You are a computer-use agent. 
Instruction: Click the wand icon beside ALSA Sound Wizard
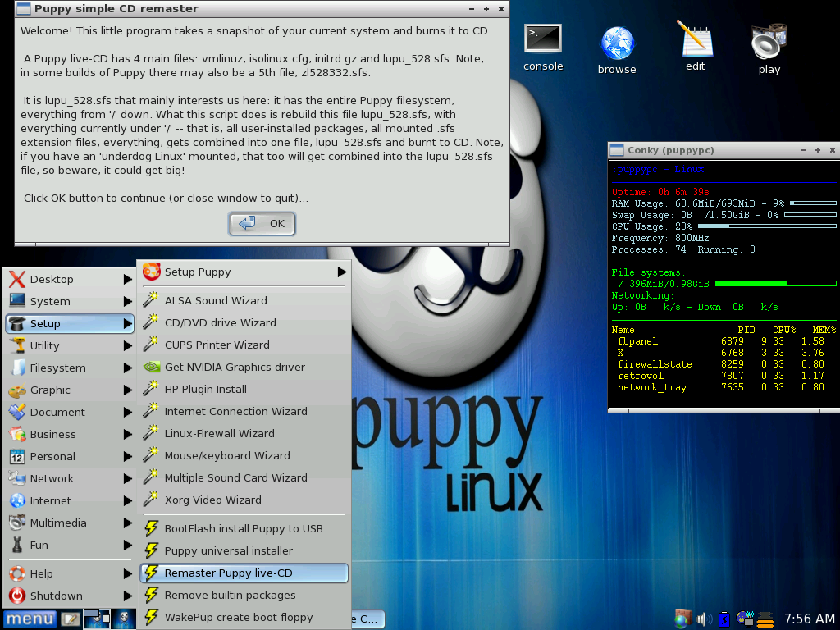pos(151,300)
